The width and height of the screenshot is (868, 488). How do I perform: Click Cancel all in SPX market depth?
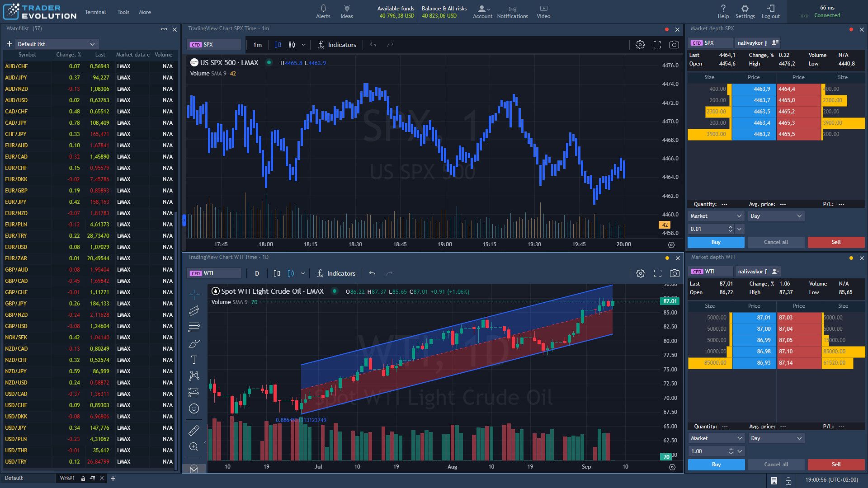[x=776, y=242]
